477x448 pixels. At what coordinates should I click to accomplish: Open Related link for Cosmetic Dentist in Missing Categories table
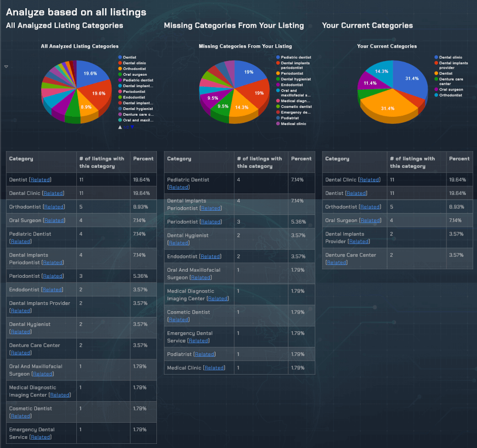(x=178, y=320)
